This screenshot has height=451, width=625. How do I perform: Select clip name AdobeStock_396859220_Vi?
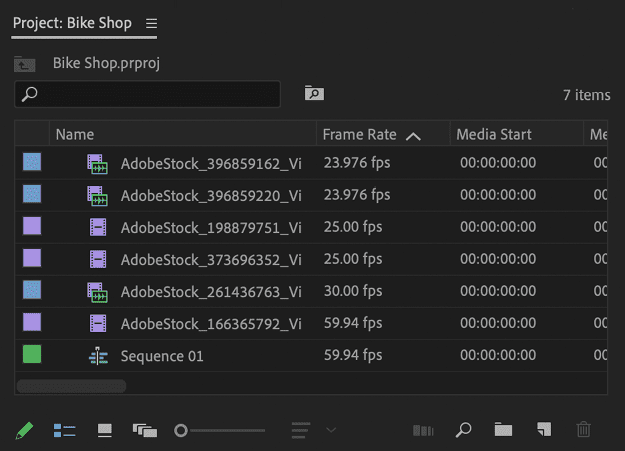click(211, 196)
